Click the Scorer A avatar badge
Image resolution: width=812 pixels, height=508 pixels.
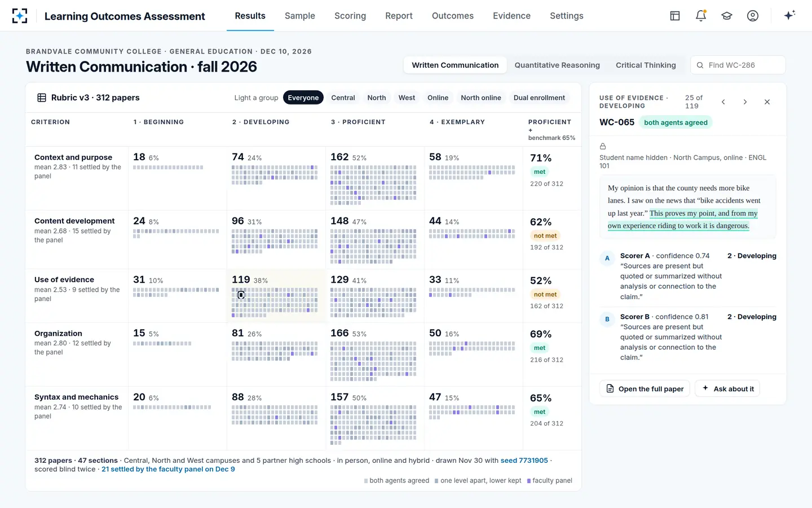point(607,259)
